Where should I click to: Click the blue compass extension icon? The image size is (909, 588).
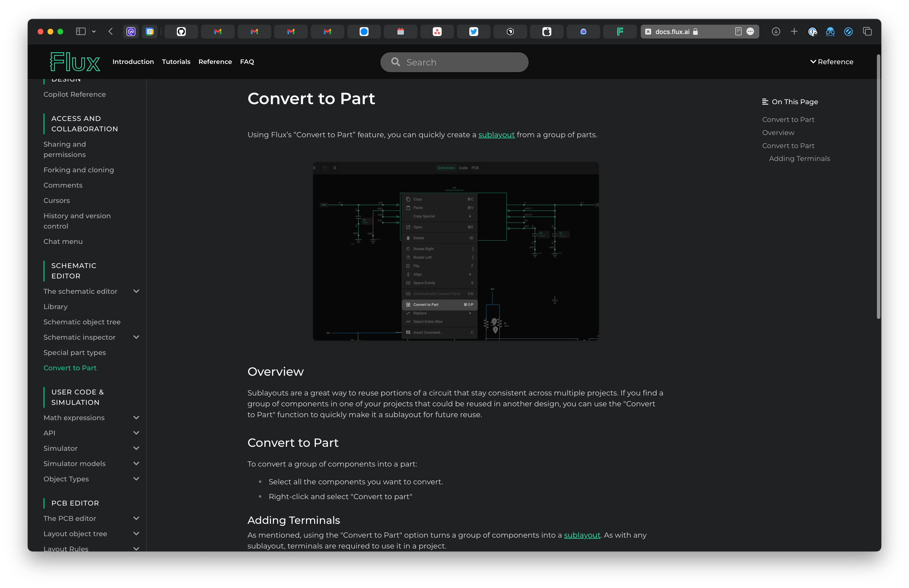coord(848,31)
